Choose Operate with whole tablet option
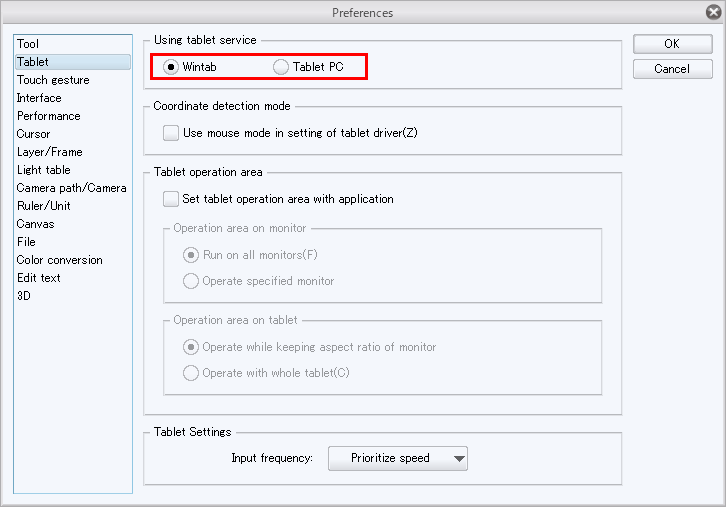This screenshot has width=726, height=507. click(x=191, y=373)
